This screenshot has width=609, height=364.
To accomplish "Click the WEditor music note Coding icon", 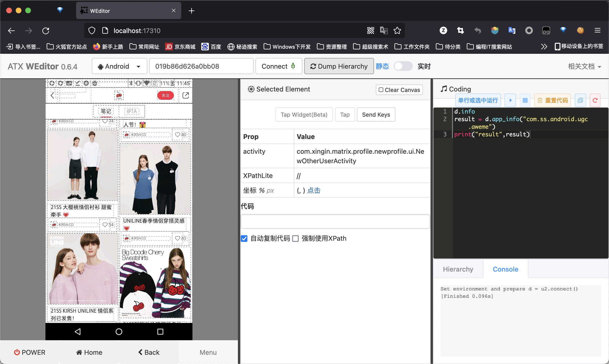I will (x=443, y=89).
